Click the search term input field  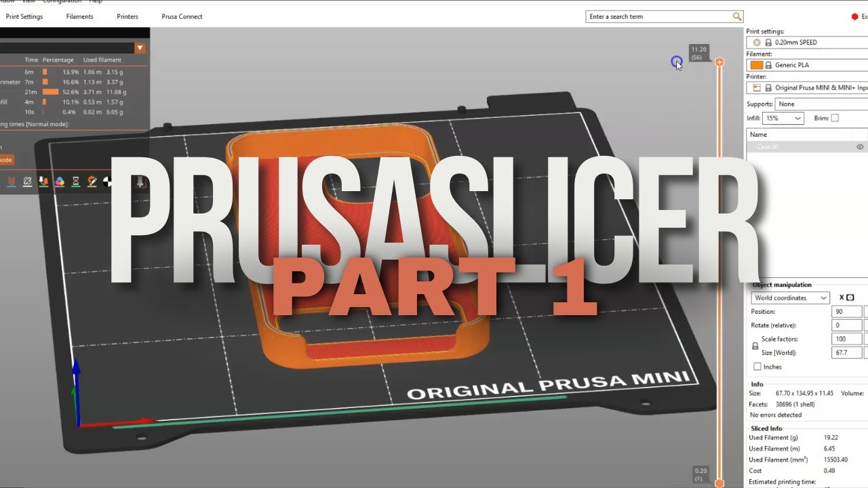coord(660,16)
